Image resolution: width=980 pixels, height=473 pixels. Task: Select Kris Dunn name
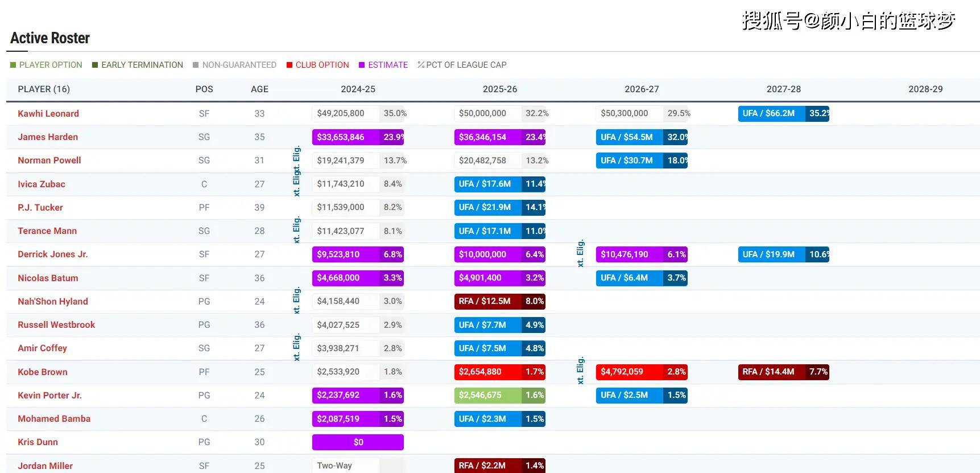pos(38,442)
